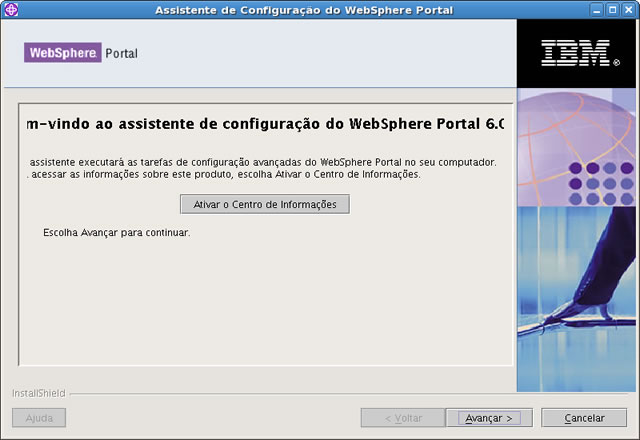Click the line 'acessar as informações sobre este produto'
640x440 pixels.
224,174
